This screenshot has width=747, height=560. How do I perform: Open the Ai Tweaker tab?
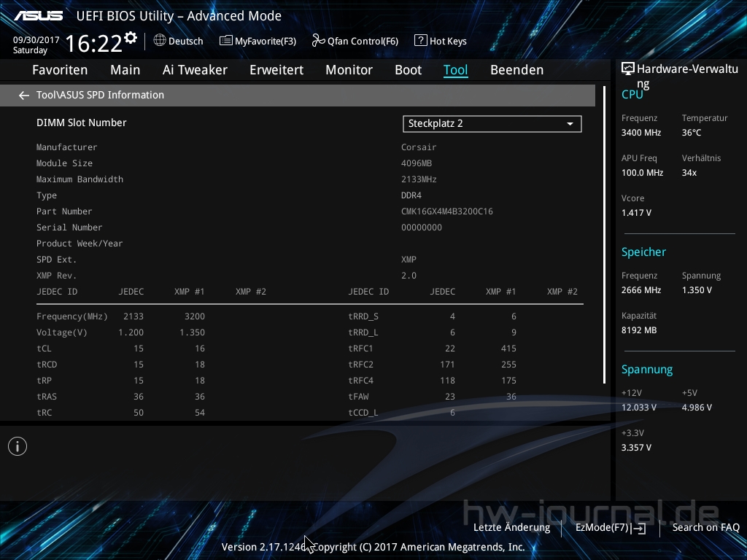pyautogui.click(x=195, y=70)
